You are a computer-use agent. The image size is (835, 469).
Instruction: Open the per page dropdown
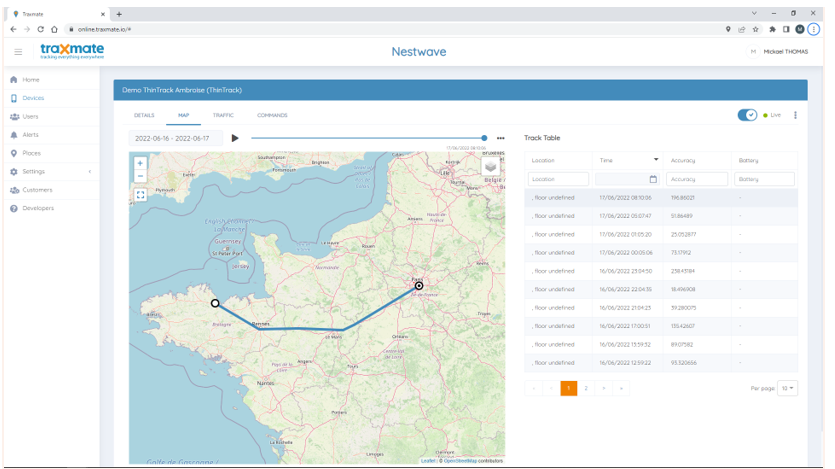787,388
